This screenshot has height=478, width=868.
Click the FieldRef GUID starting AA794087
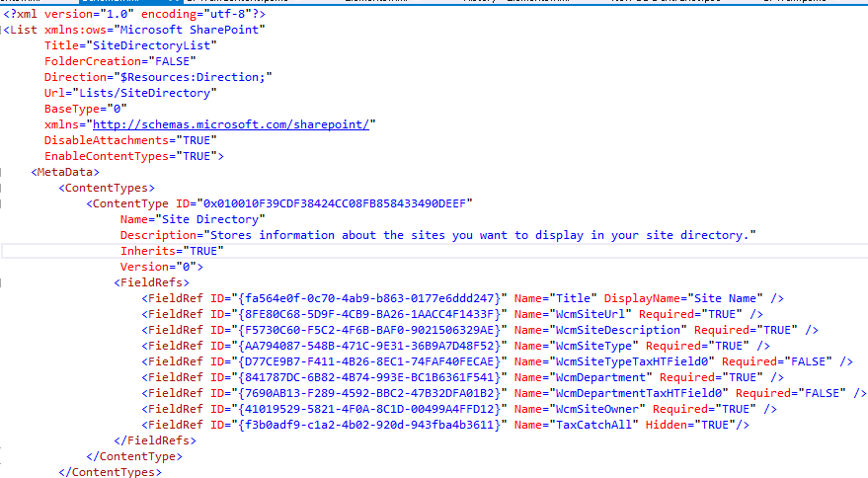(x=369, y=346)
